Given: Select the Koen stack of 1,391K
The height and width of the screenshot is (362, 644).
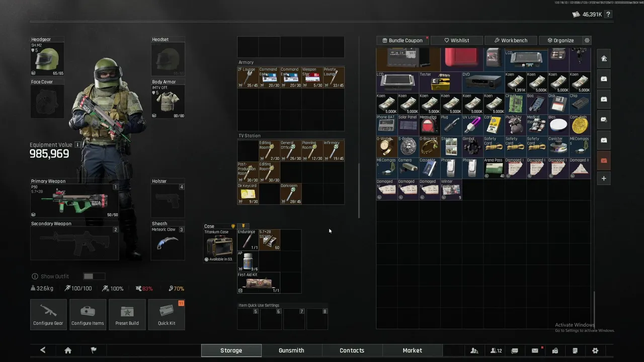Looking at the screenshot, I should point(515,82).
